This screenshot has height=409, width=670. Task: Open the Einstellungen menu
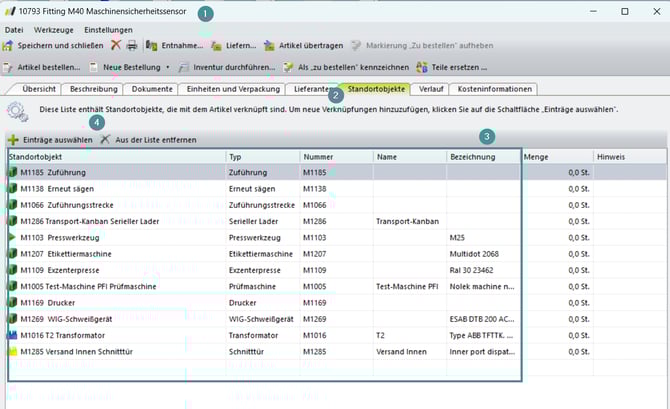coord(108,30)
